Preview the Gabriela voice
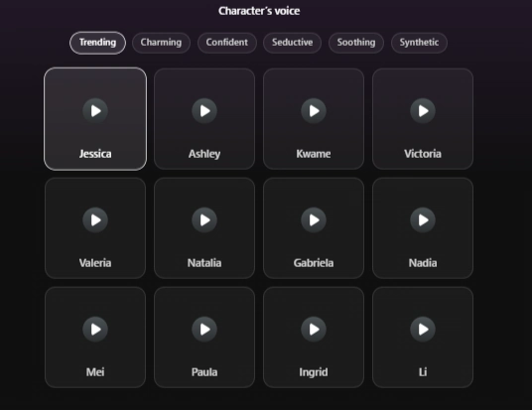 coord(314,220)
